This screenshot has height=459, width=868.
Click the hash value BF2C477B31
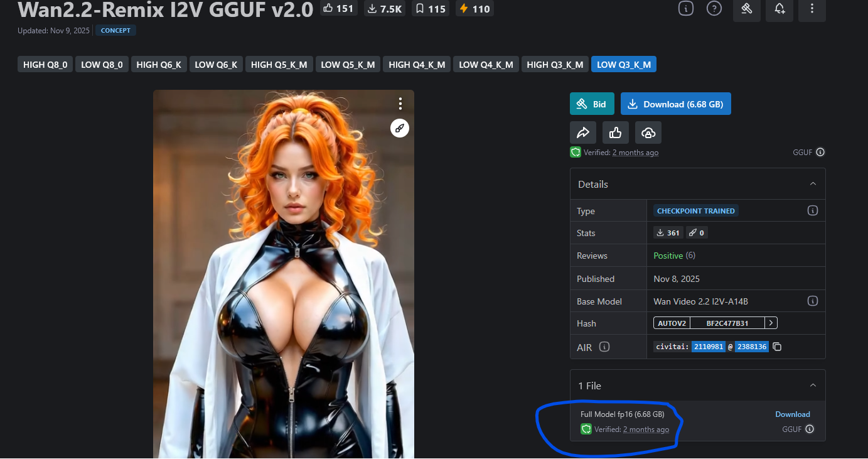click(727, 323)
